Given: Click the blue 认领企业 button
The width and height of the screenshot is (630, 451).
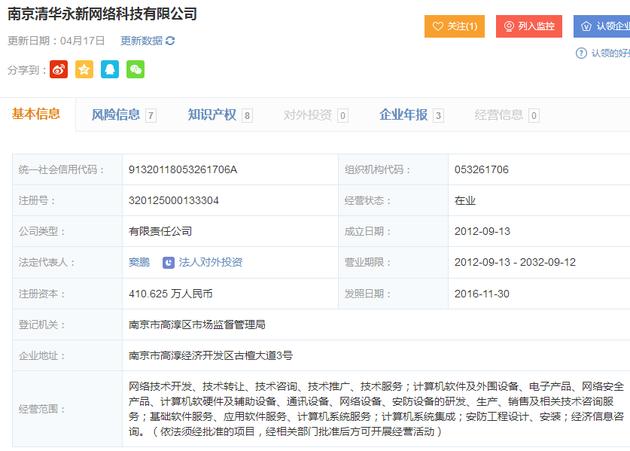Looking at the screenshot, I should point(602,26).
